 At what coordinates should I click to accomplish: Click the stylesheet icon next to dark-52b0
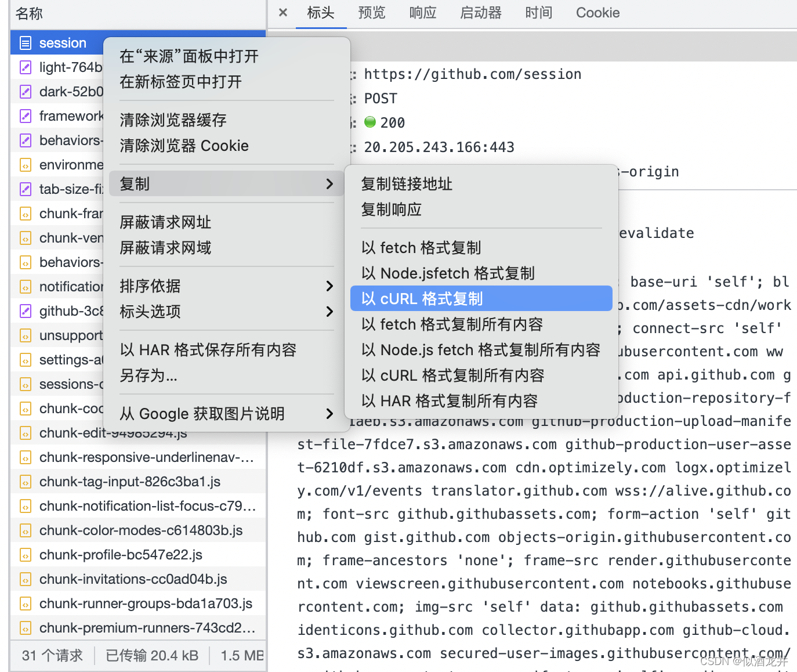(26, 92)
